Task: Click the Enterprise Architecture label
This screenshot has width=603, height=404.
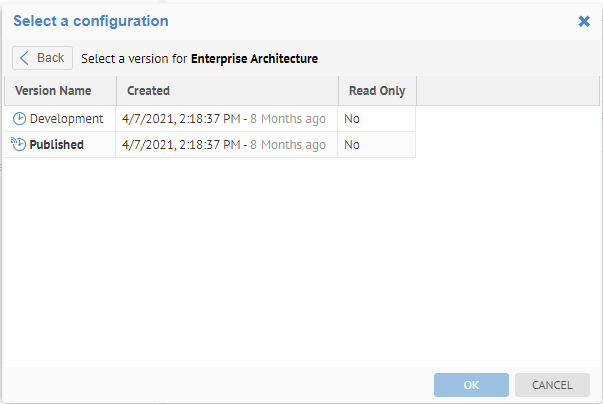Action: 254,59
